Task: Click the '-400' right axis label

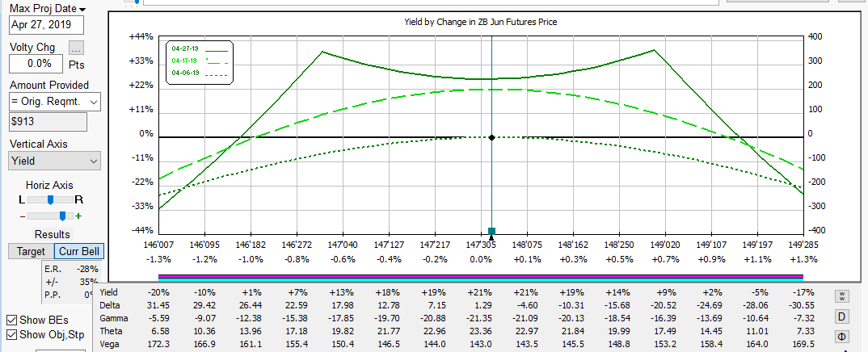Action: (x=815, y=230)
